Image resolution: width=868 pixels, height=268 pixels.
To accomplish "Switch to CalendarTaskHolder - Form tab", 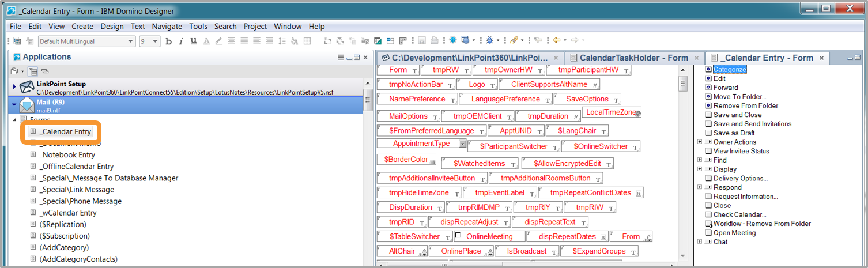I will (x=634, y=58).
